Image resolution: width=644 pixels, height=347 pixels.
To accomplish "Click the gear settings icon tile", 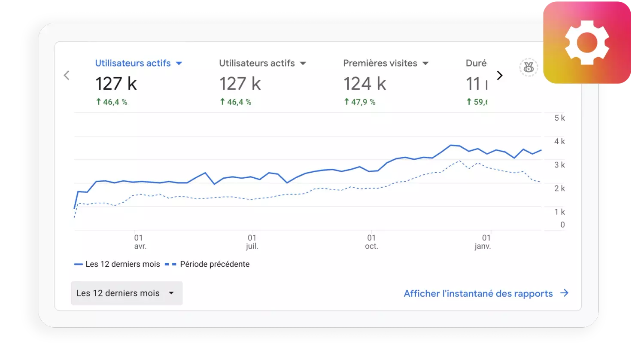I will coord(587,43).
